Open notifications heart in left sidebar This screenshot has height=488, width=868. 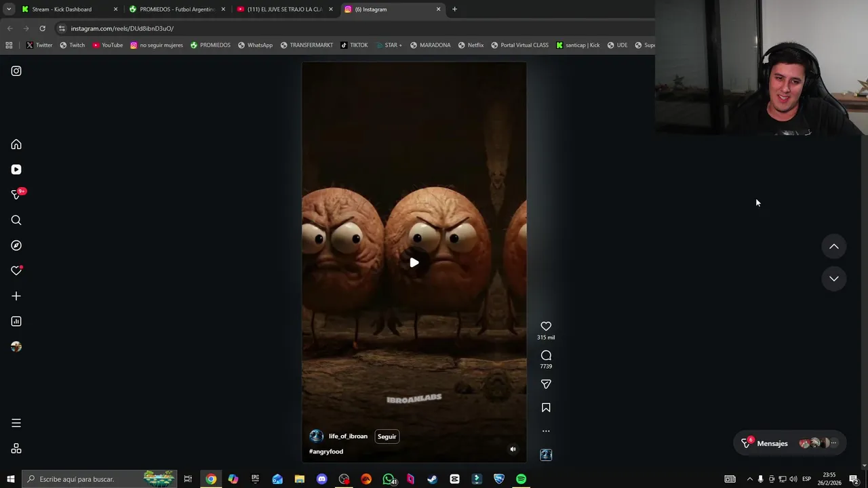[16, 270]
